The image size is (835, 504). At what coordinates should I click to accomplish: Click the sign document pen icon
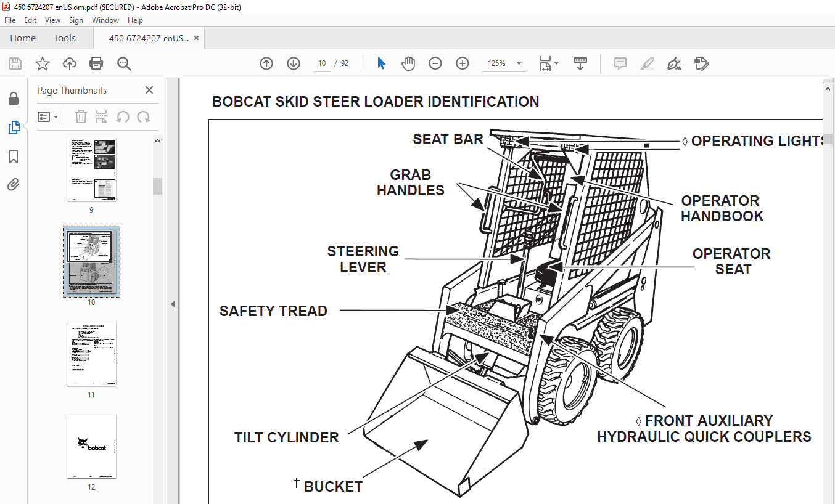(x=674, y=63)
